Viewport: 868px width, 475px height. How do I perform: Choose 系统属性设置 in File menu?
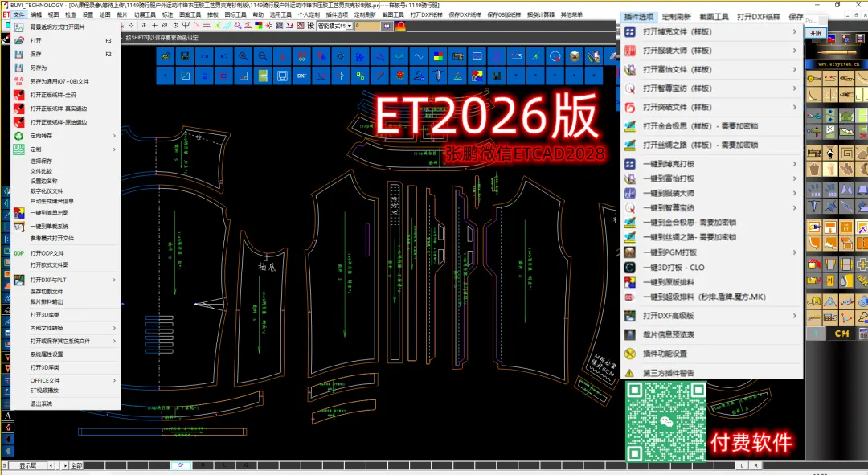tap(47, 354)
